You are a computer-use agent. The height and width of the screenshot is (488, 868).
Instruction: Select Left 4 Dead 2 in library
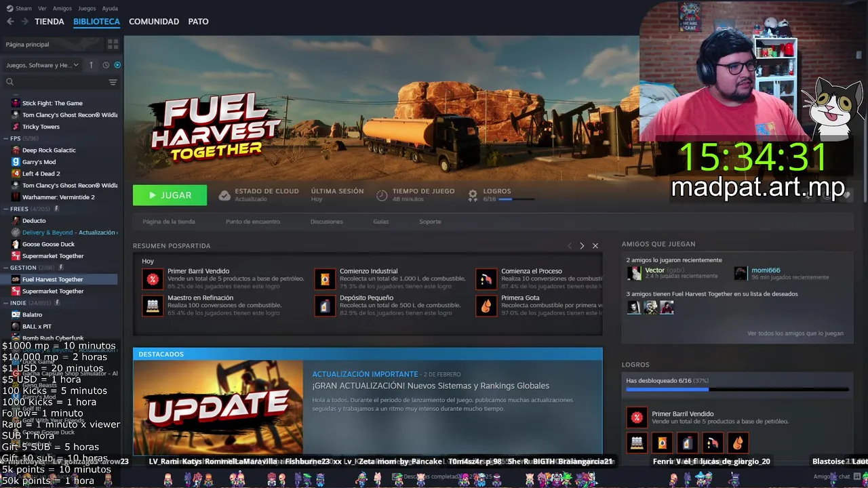point(41,174)
